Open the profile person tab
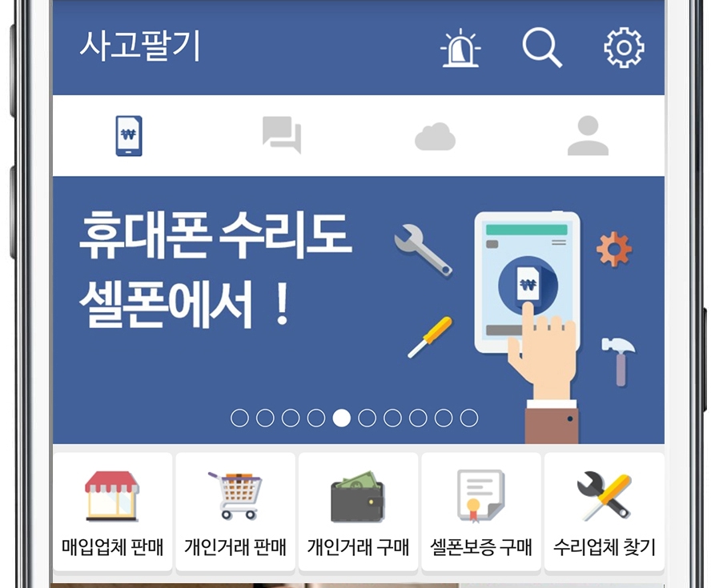711x588 pixels. (588, 135)
